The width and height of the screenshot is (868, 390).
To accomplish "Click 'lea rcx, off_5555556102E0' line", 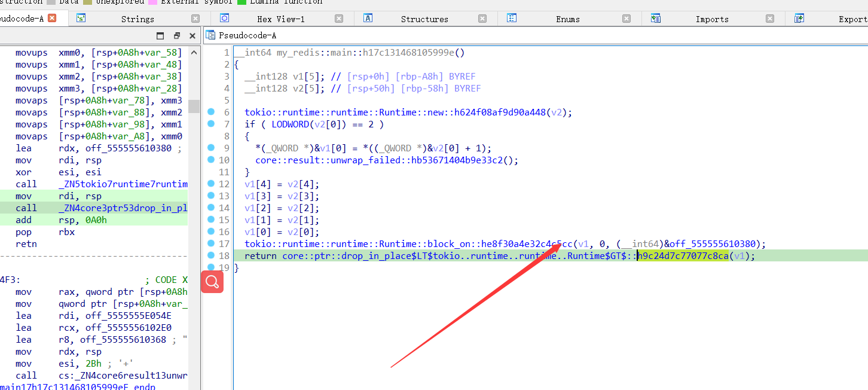I will click(93, 327).
